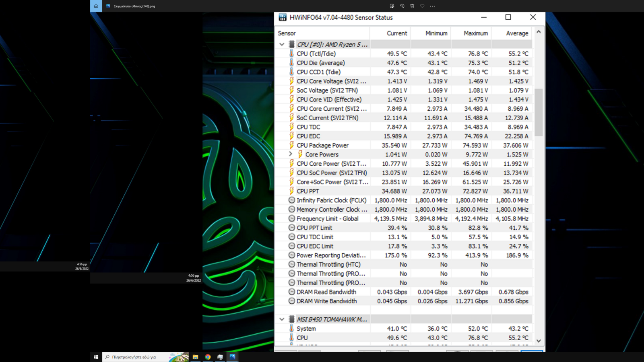Click the Sensor column header

(322, 33)
